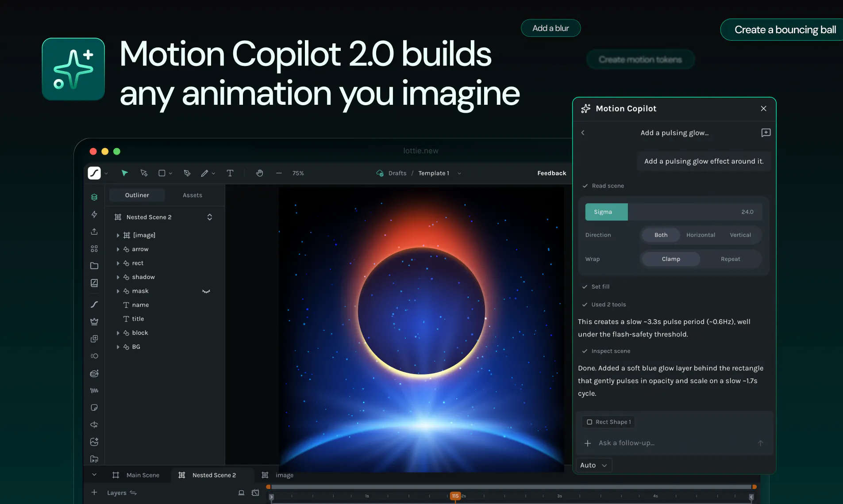Screen dimensions: 843x504
Task: Click Create a bouncing ball suggestion
Action: pyautogui.click(x=782, y=30)
